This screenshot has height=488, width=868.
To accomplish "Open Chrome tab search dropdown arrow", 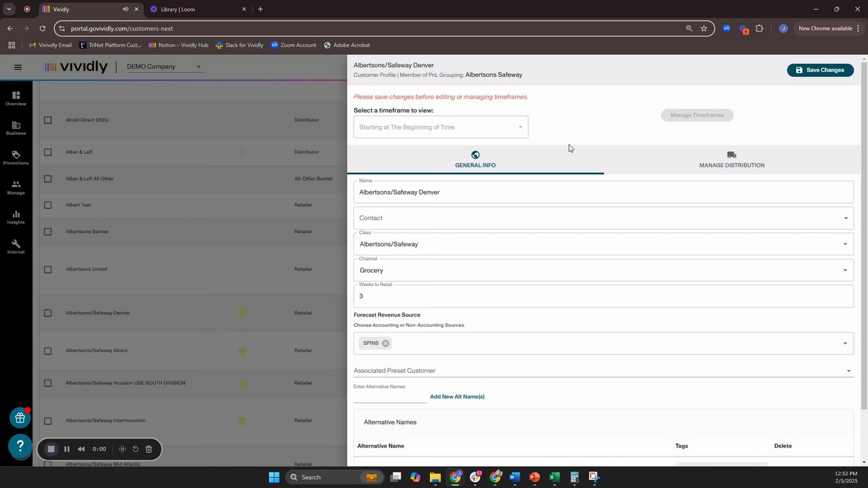I will (x=9, y=9).
